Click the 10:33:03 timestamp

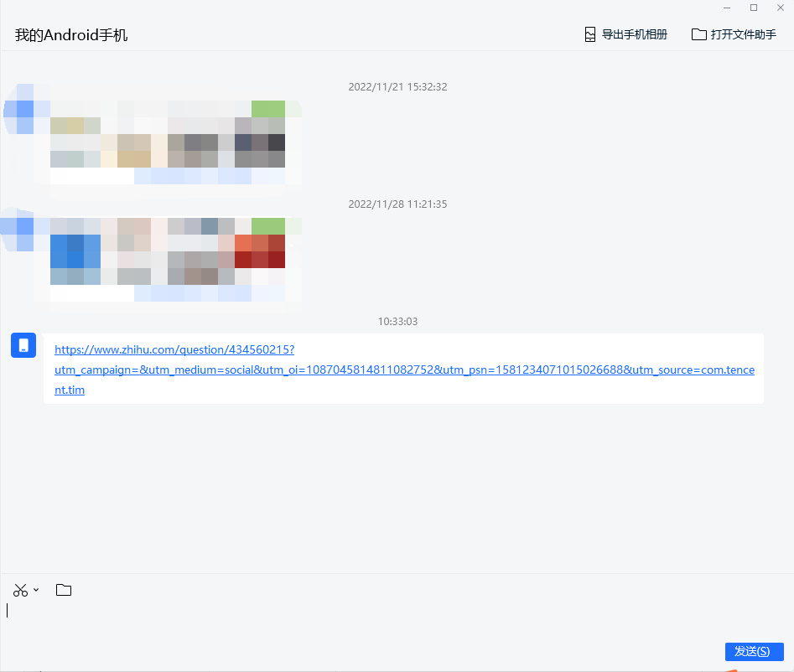point(397,321)
